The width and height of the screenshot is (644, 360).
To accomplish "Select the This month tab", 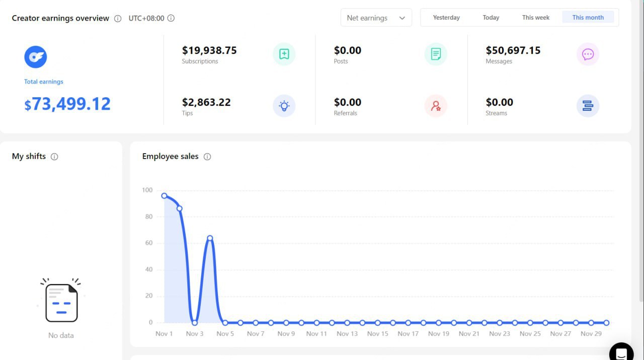I will coord(588,17).
